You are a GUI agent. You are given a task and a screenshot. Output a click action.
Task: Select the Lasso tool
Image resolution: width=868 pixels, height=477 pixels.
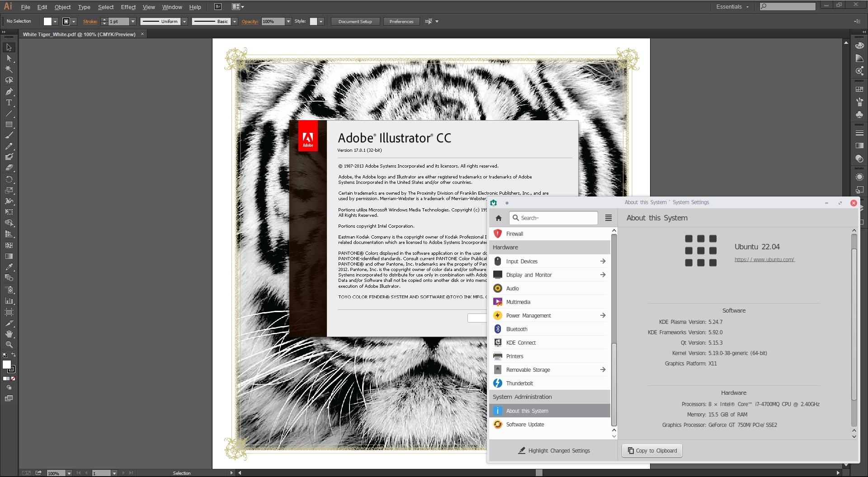coord(9,80)
